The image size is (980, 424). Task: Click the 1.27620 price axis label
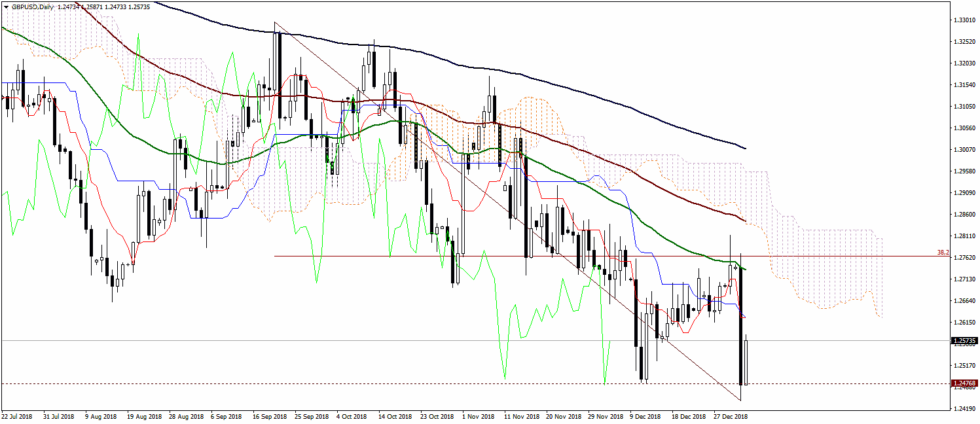coord(964,258)
